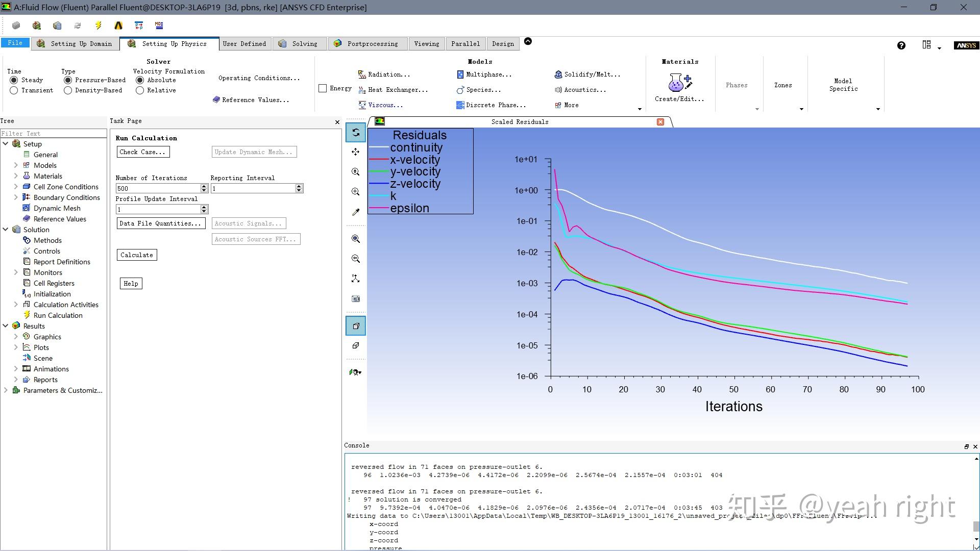Click the Check Case button
This screenshot has height=551, width=980.
142,152
